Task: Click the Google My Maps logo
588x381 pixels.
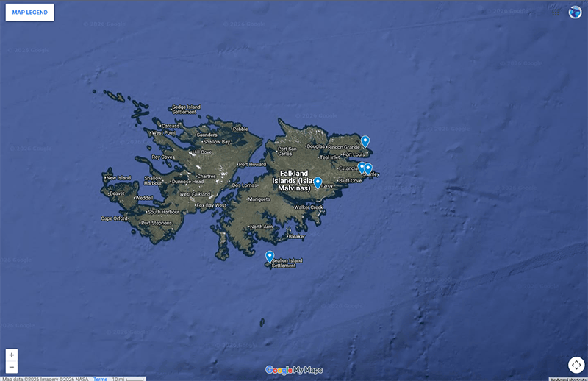Action: pyautogui.click(x=294, y=370)
